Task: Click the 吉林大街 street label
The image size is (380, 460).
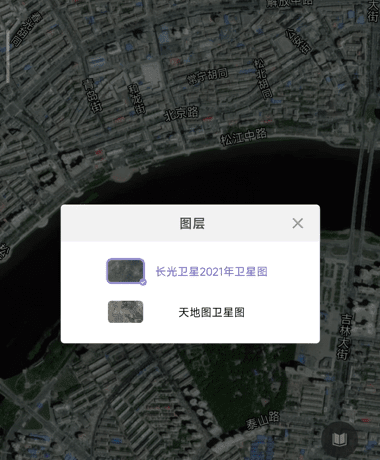Action: 345,337
